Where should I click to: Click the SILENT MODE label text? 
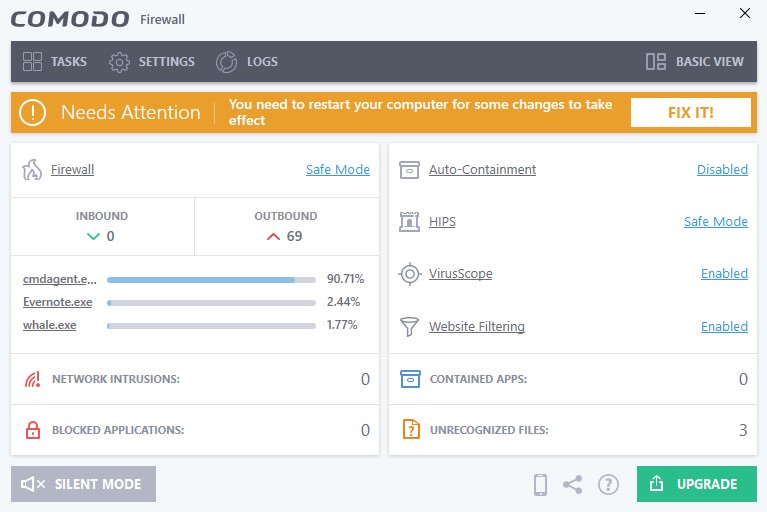[x=98, y=484]
